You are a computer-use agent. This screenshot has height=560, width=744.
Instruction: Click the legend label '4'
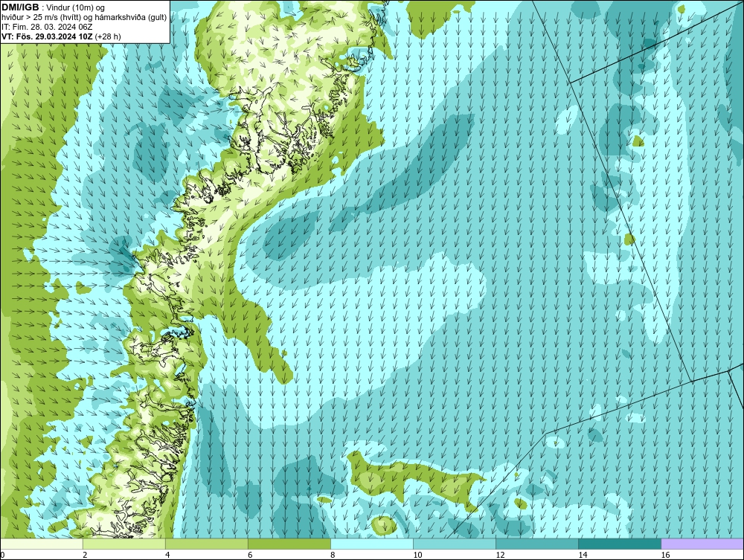pos(167,555)
